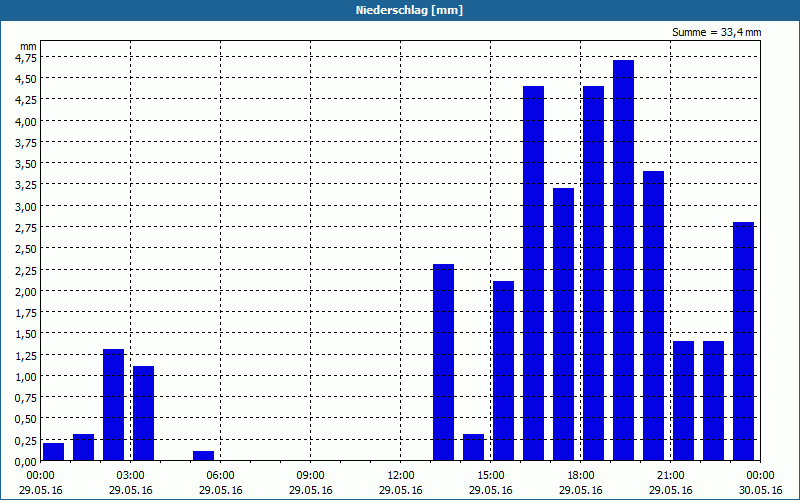Screen dimensions: 800x500
Task: Click the 06:00 x-axis time label
Action: 220,476
